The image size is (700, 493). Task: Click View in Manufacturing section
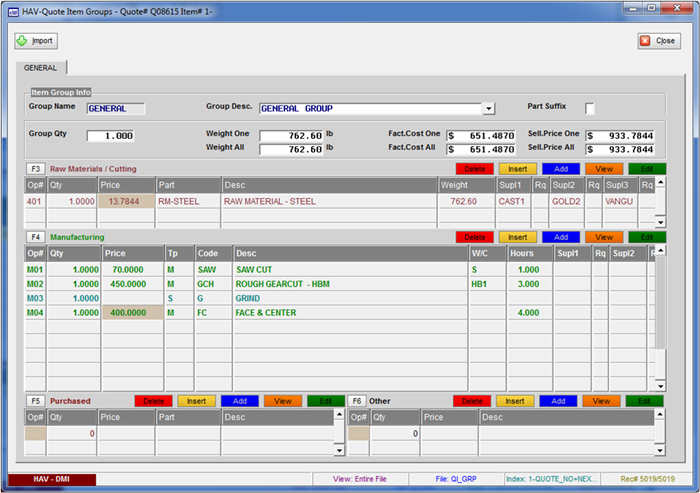pos(604,237)
